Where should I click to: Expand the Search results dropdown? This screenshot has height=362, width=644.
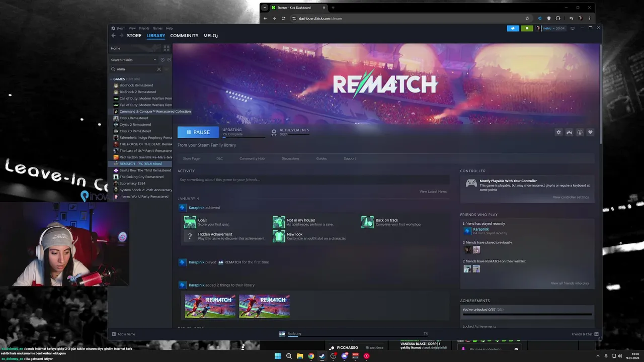click(155, 60)
